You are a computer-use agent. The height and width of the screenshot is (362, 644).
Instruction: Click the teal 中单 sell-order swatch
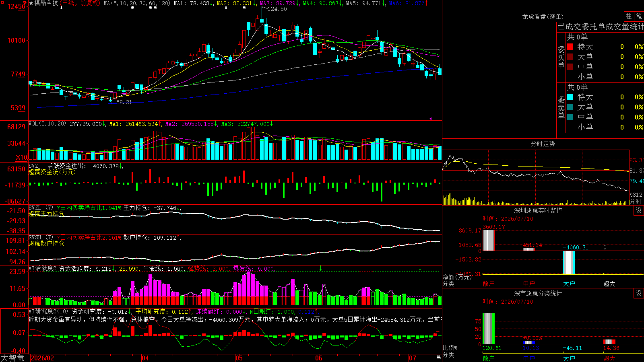coord(570,117)
